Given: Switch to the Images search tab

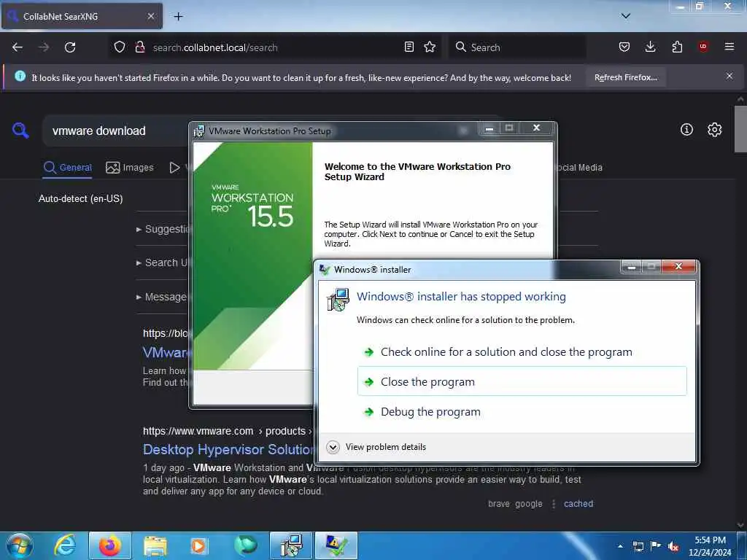Looking at the screenshot, I should (130, 168).
